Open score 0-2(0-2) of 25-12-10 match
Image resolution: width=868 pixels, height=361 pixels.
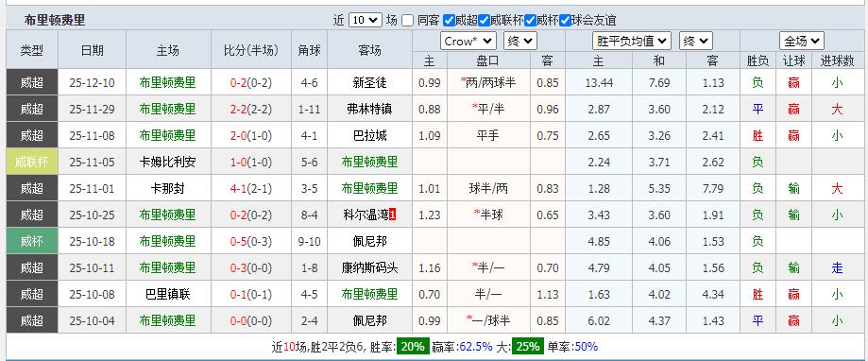tap(251, 83)
